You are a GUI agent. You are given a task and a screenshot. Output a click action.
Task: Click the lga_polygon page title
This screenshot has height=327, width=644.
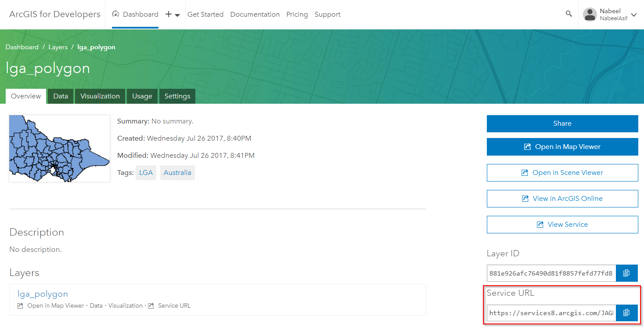pos(48,69)
